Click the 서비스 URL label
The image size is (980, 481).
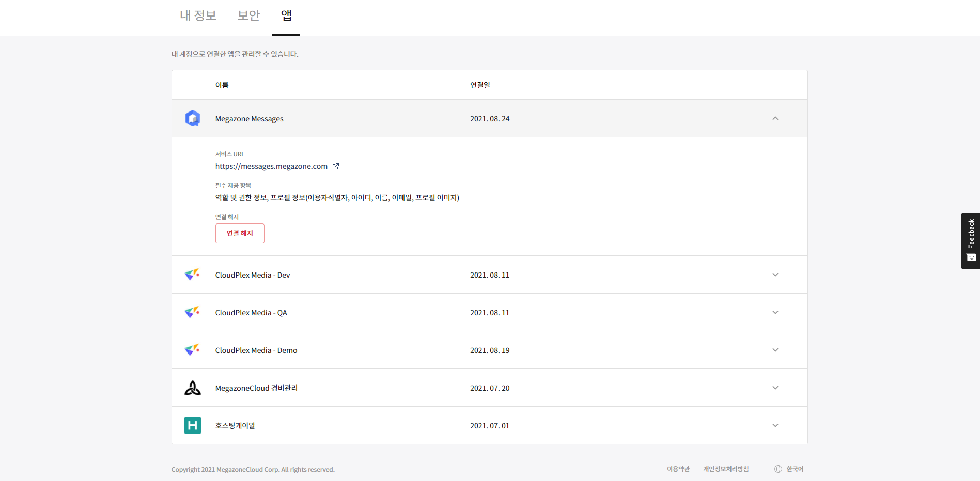tap(230, 154)
